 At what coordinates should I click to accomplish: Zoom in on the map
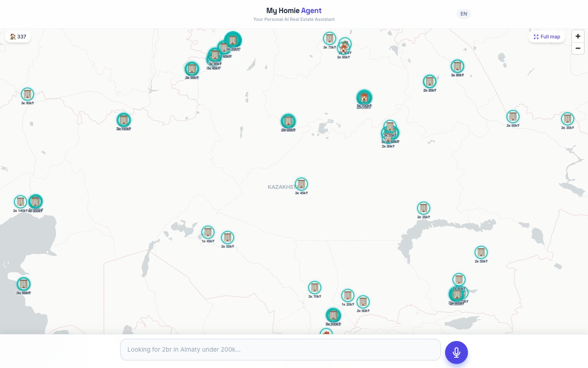point(578,36)
